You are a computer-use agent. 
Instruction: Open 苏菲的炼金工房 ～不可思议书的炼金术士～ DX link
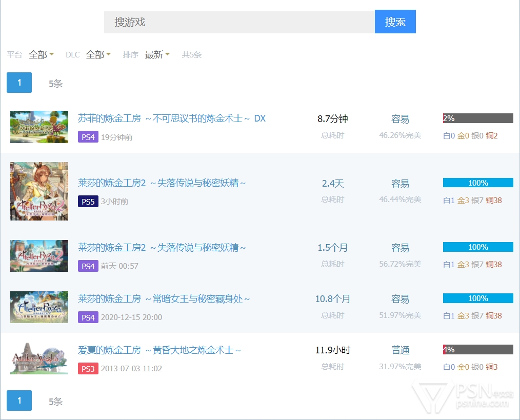coord(172,118)
